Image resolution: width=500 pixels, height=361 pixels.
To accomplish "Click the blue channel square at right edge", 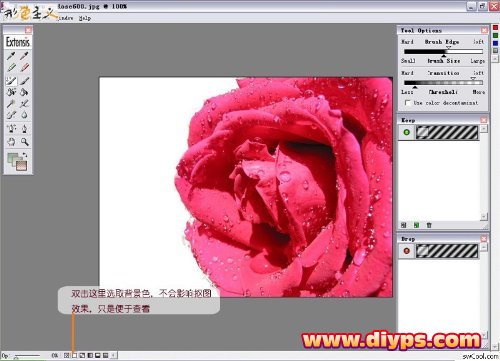I will [x=496, y=43].
